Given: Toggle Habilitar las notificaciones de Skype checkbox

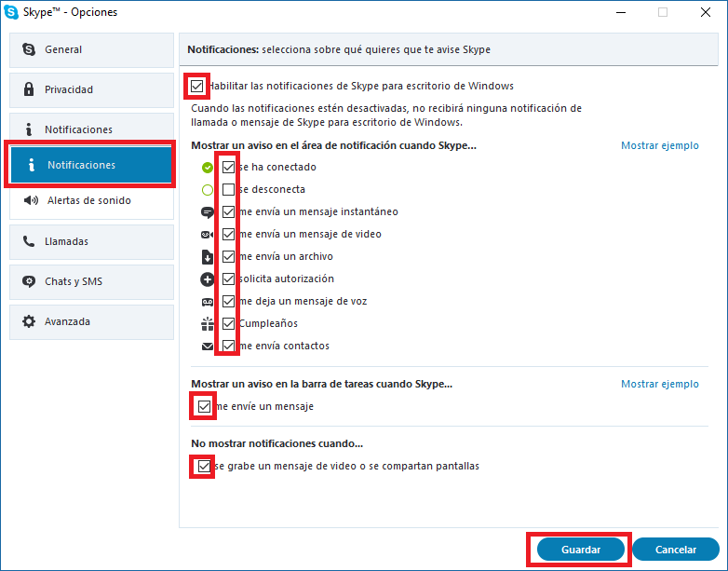Looking at the screenshot, I should tap(196, 86).
